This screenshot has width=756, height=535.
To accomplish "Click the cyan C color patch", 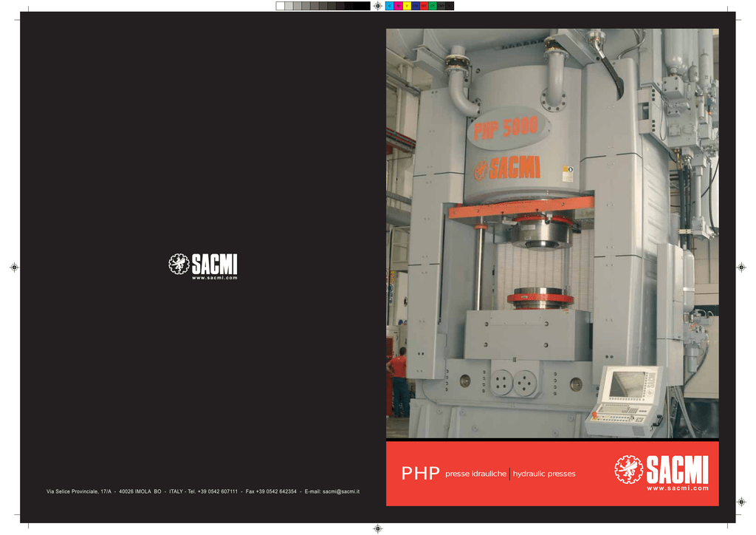I will 390,6.
